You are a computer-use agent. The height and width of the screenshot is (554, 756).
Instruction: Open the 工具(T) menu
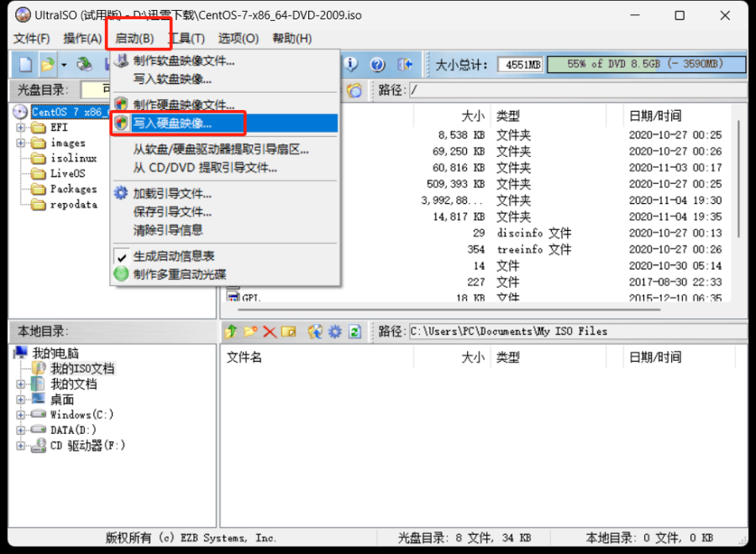tap(188, 39)
